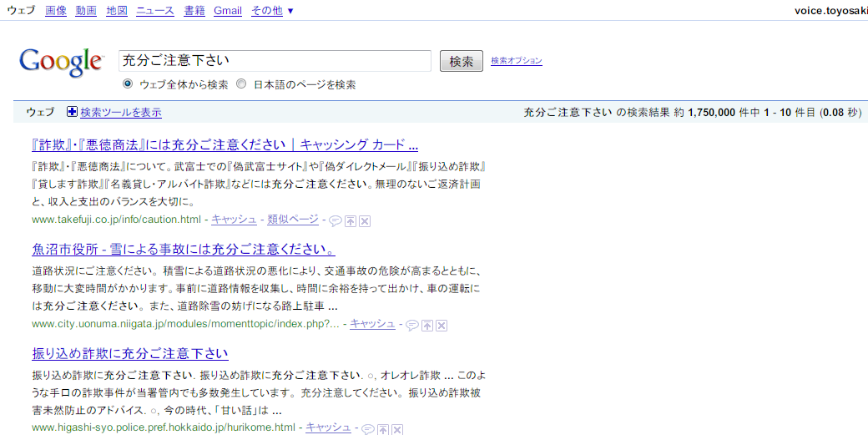
Task: Open Gmail in the top navigation
Action: tap(228, 11)
